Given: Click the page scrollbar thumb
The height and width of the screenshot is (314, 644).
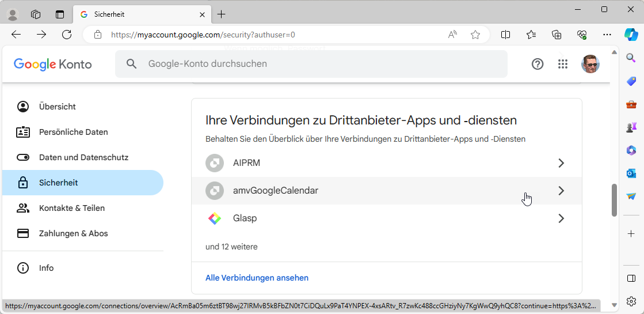Looking at the screenshot, I should (614, 200).
